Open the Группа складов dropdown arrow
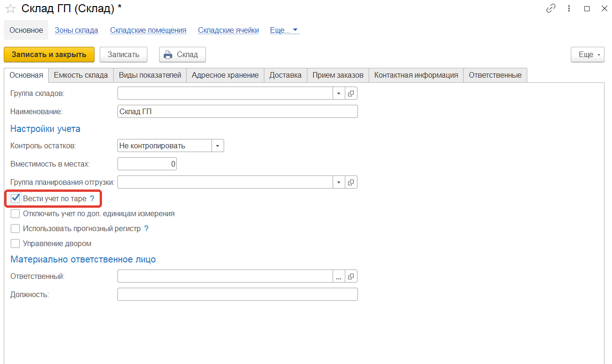 click(339, 93)
